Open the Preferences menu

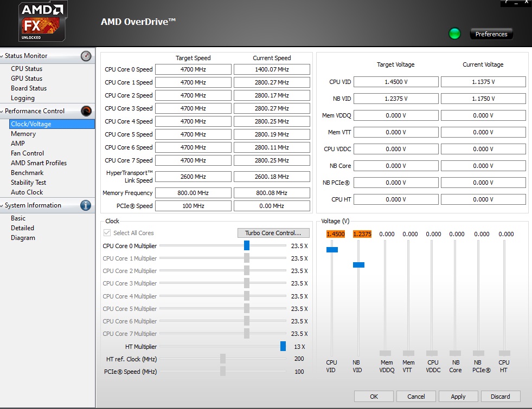pos(491,34)
